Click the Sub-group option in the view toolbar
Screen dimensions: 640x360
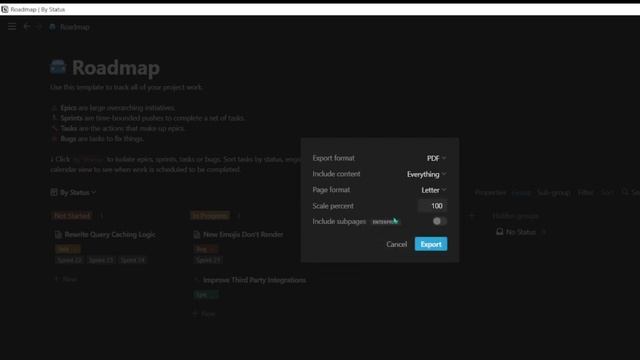coord(553,192)
